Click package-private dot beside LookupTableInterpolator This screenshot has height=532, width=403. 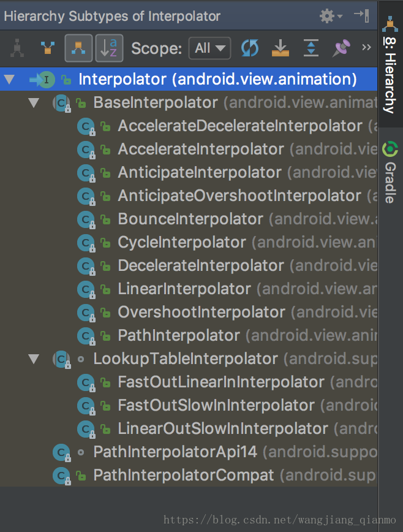click(81, 359)
